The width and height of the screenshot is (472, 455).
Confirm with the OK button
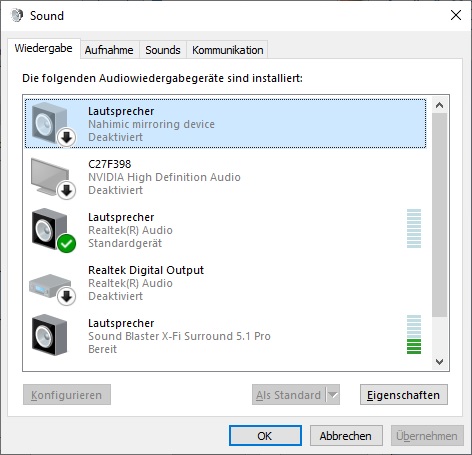(x=265, y=435)
